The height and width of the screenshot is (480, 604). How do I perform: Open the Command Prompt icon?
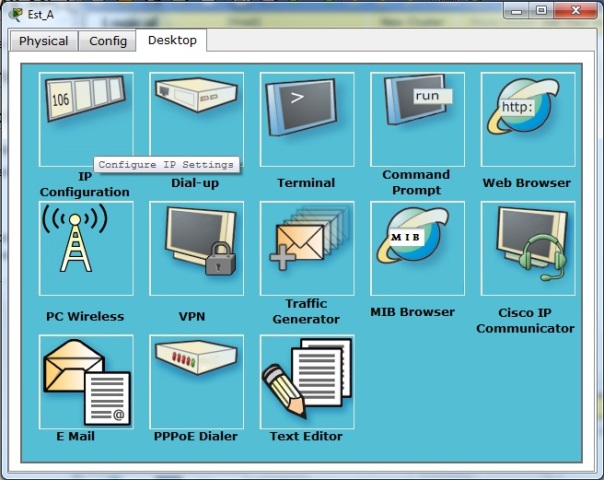pyautogui.click(x=417, y=115)
